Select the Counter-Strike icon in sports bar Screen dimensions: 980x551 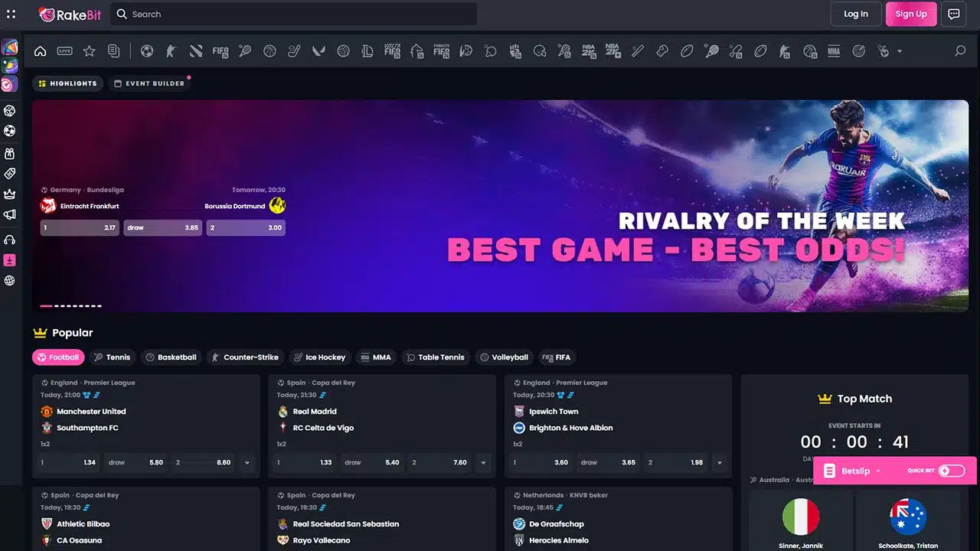coord(171,51)
